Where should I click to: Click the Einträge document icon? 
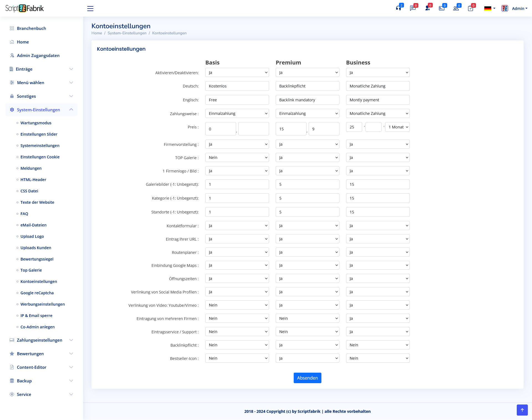(11, 69)
